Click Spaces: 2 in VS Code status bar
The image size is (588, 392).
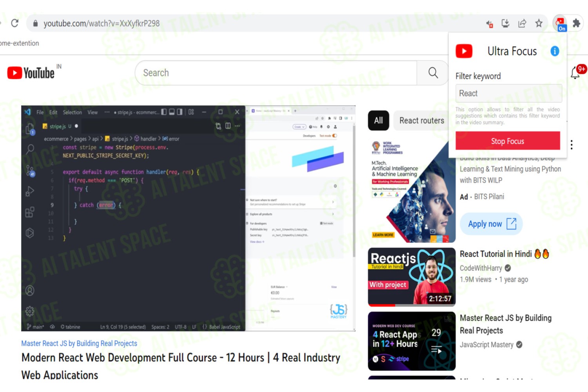pos(160,327)
